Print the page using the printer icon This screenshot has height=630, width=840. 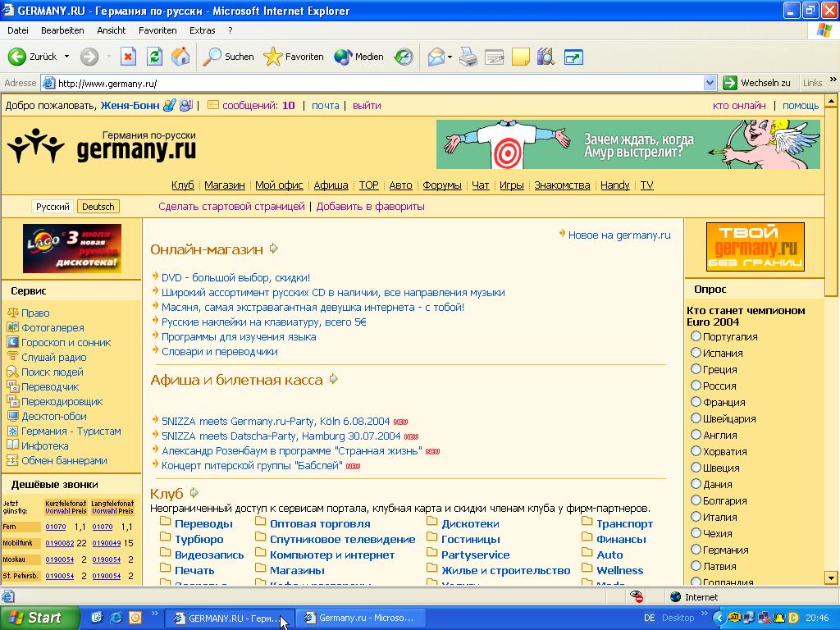(468, 57)
